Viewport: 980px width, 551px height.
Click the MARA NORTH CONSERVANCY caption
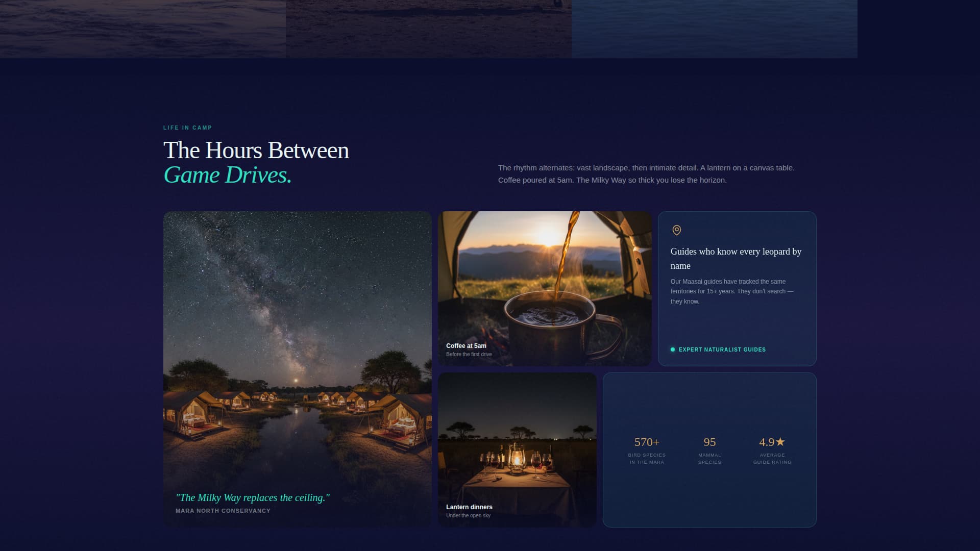click(x=223, y=510)
